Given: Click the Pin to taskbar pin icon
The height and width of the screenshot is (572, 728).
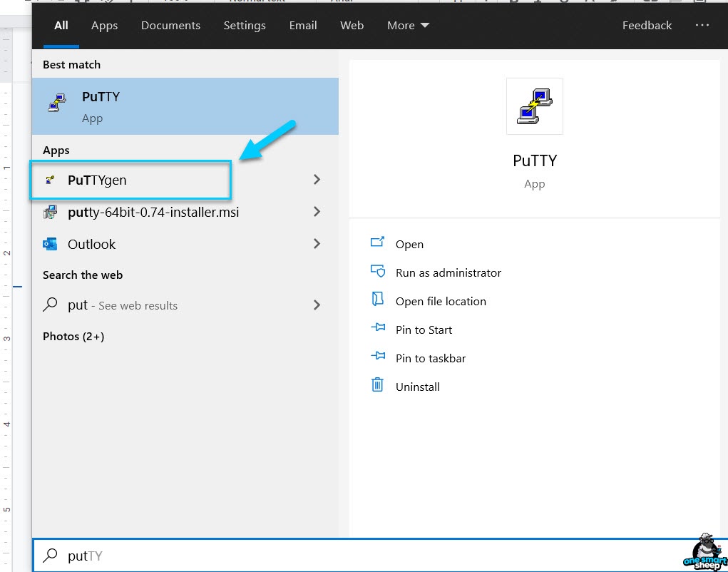Looking at the screenshot, I should coord(378,356).
